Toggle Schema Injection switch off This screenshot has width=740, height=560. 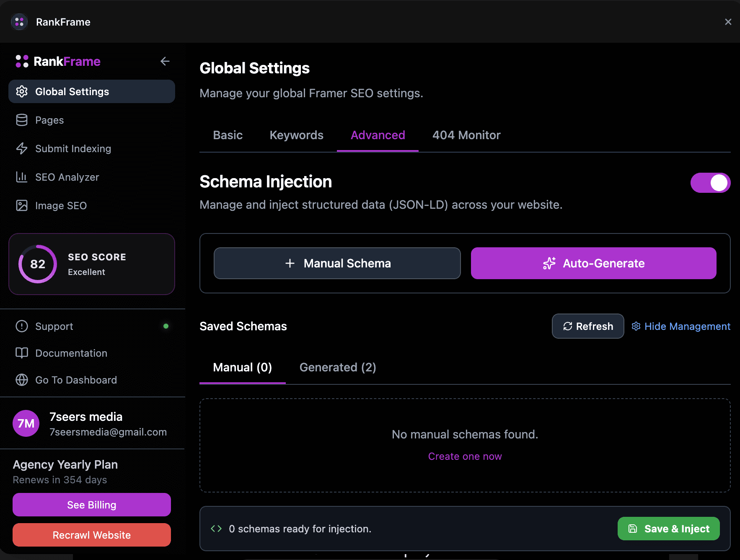click(711, 183)
